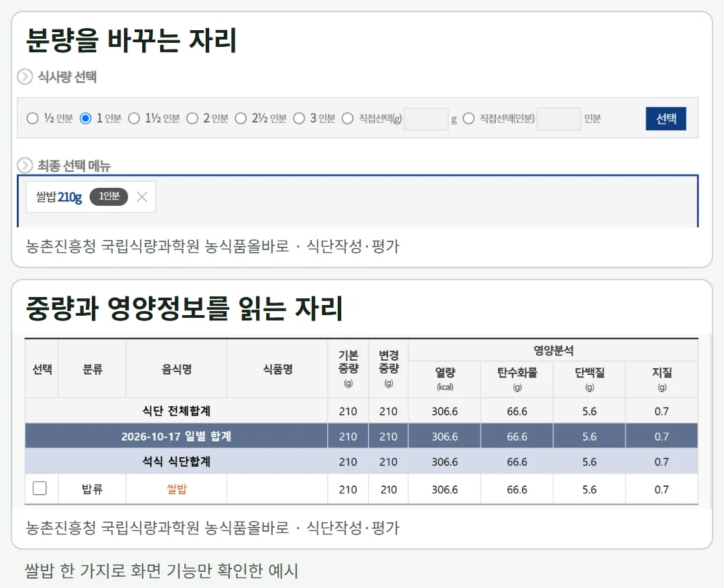Click 306.6 in the 식단 전체합계 row
Image resolution: width=724 pixels, height=588 pixels.
point(444,411)
